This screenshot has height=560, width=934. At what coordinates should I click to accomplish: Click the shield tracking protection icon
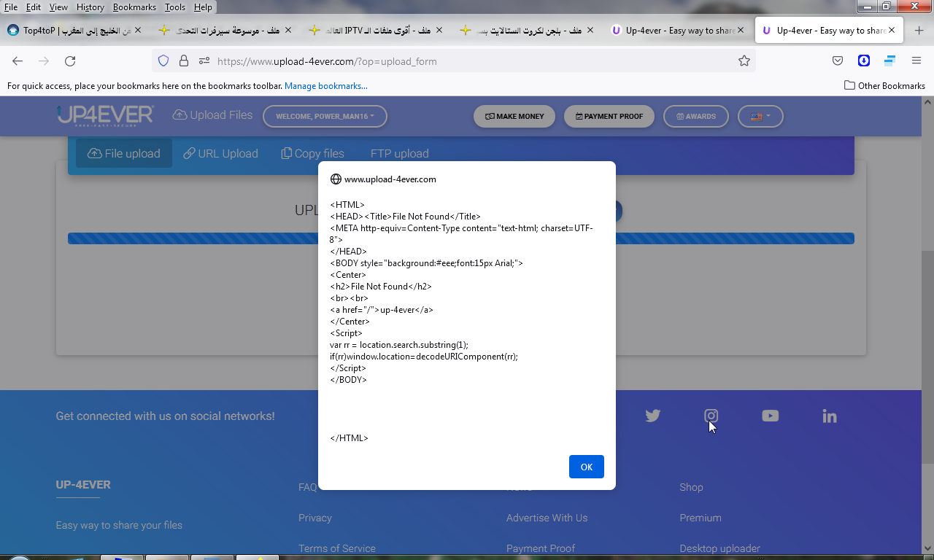pos(163,61)
